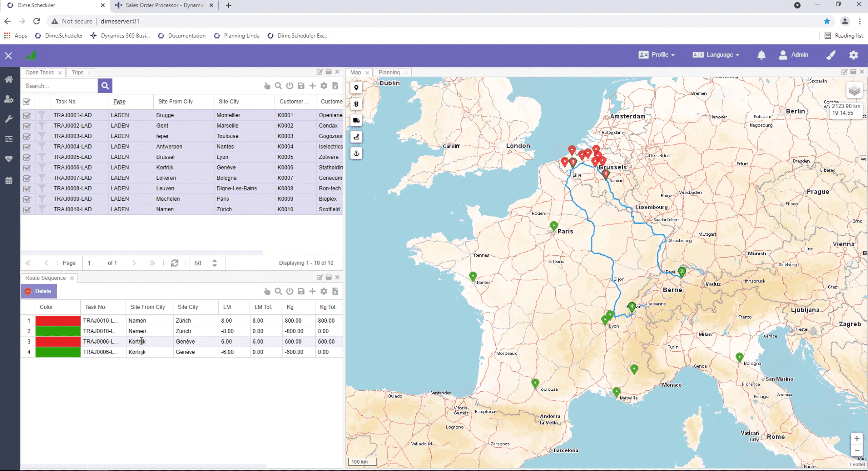The height and width of the screenshot is (471, 868).
Task: Open the Language dropdown
Action: (716, 54)
